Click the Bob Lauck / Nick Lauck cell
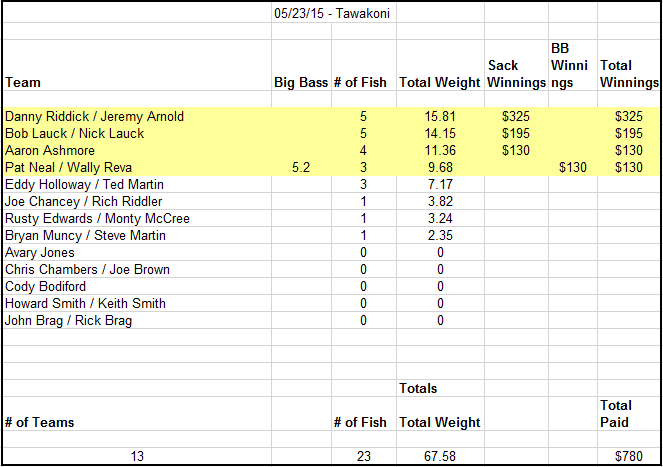663x467 pixels. tap(137, 133)
